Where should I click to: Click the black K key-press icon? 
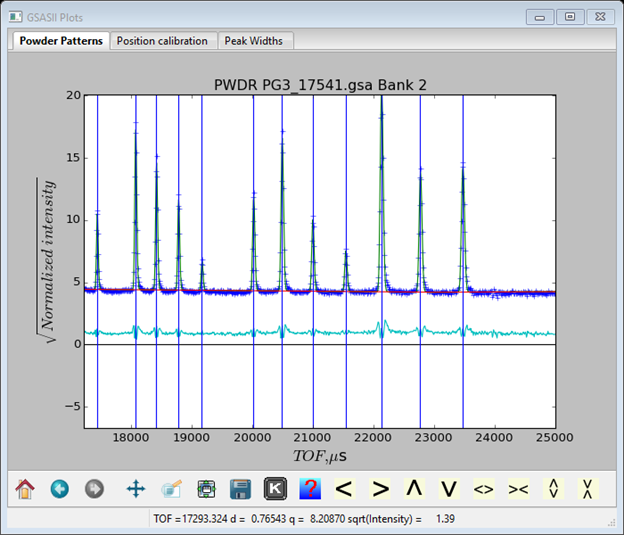click(274, 489)
